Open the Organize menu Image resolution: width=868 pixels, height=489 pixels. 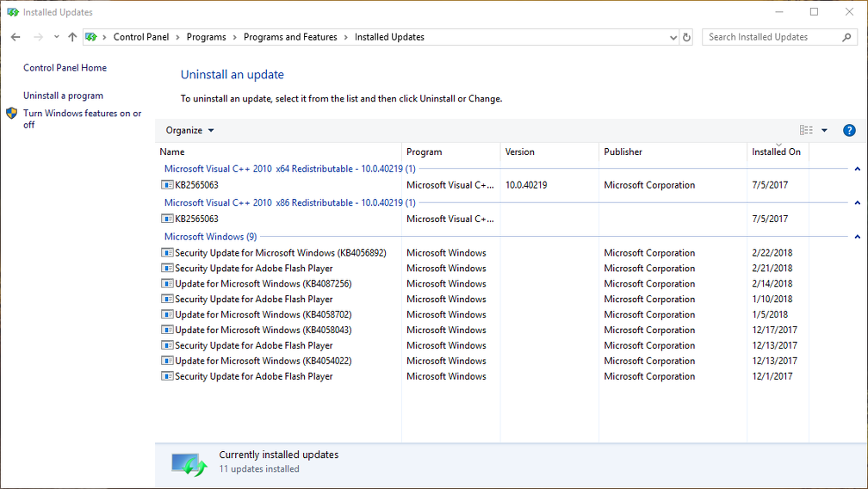(189, 131)
